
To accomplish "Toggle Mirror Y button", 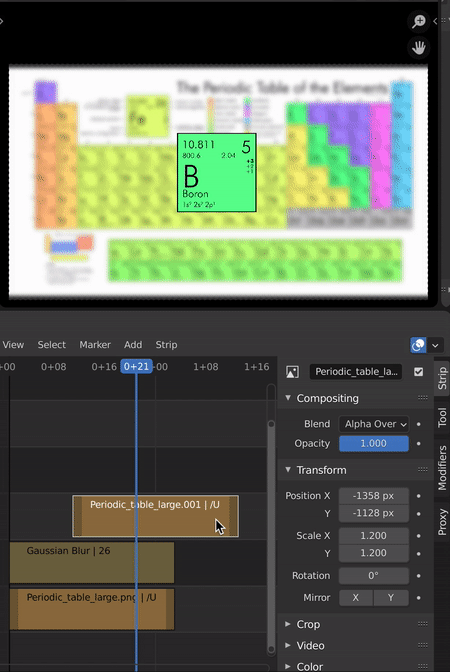I will coord(391,597).
